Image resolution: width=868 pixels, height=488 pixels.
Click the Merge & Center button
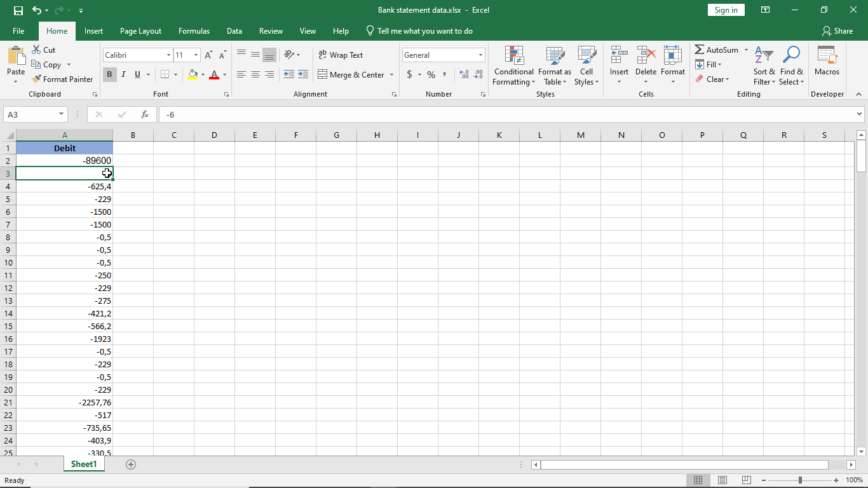(x=351, y=74)
